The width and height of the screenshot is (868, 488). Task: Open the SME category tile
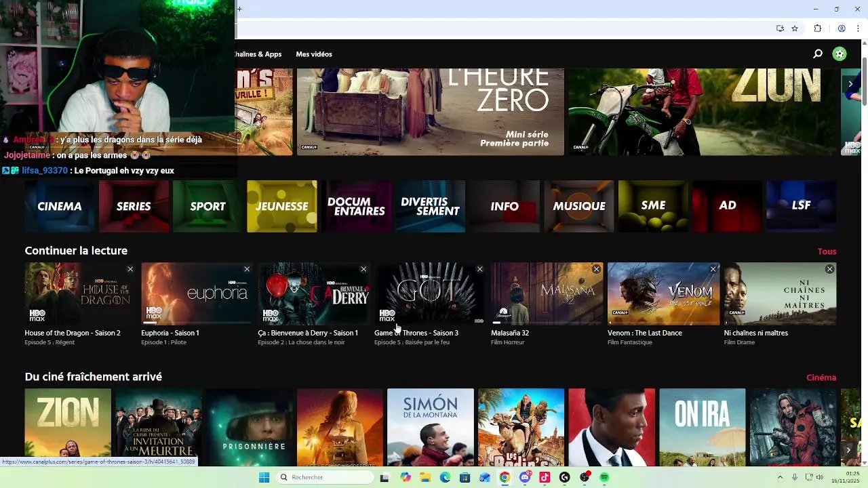(653, 206)
